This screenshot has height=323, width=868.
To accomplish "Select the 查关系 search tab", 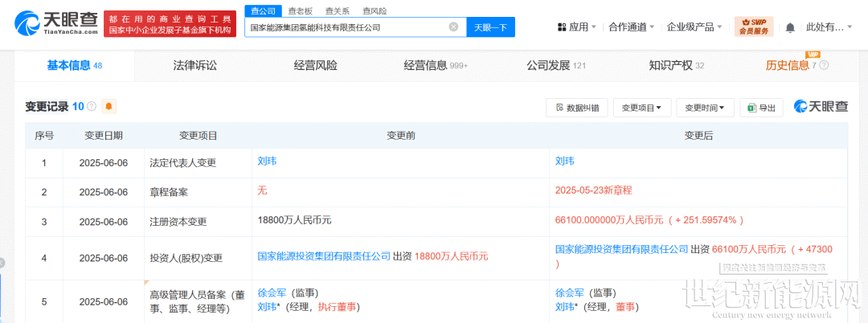I will 336,11.
